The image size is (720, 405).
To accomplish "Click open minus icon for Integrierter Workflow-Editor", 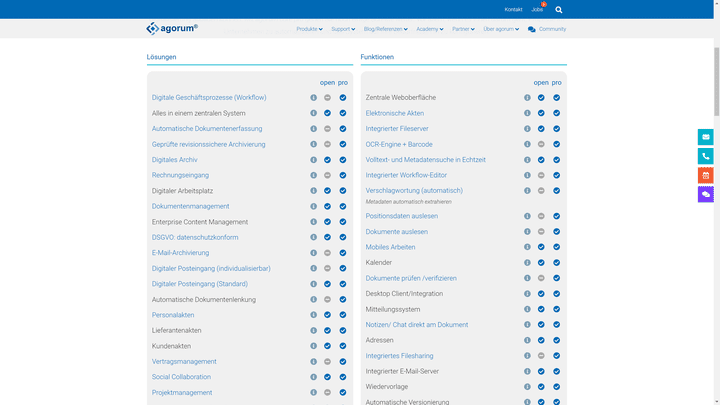I will 541,175.
